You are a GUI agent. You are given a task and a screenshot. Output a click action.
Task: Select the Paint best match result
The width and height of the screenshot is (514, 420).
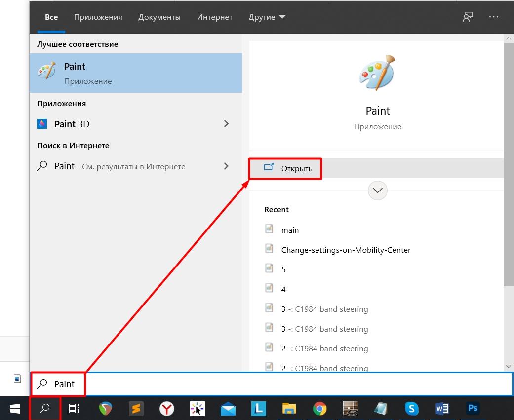pos(136,73)
